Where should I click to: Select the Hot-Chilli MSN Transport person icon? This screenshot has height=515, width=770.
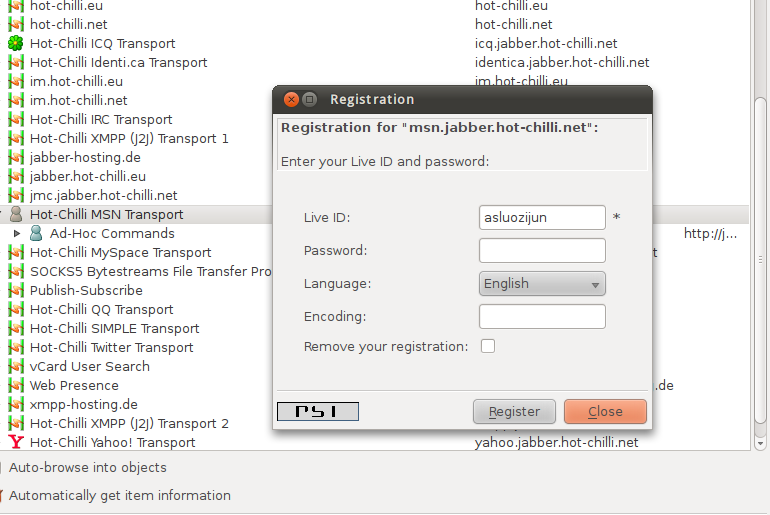click(x=16, y=214)
